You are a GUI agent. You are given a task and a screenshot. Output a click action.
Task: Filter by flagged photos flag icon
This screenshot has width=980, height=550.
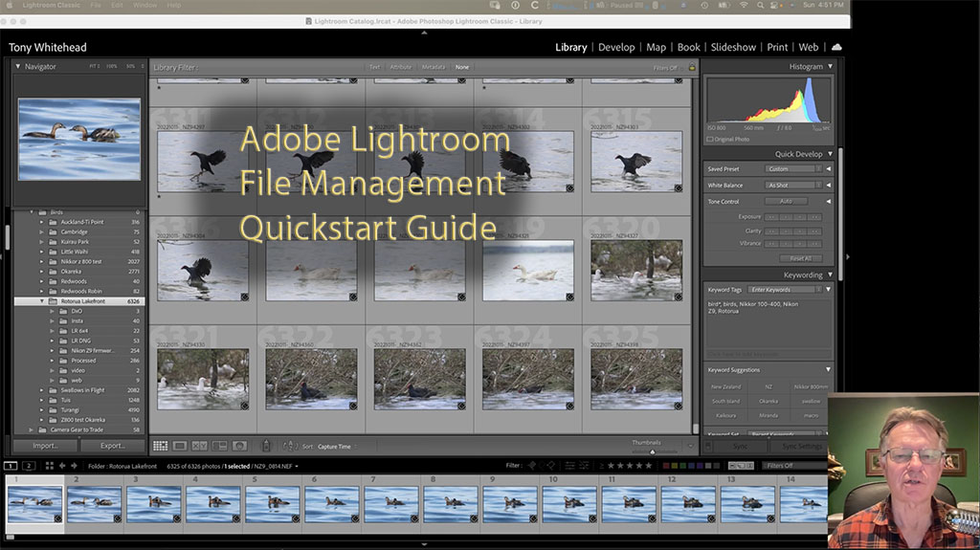pyautogui.click(x=532, y=466)
